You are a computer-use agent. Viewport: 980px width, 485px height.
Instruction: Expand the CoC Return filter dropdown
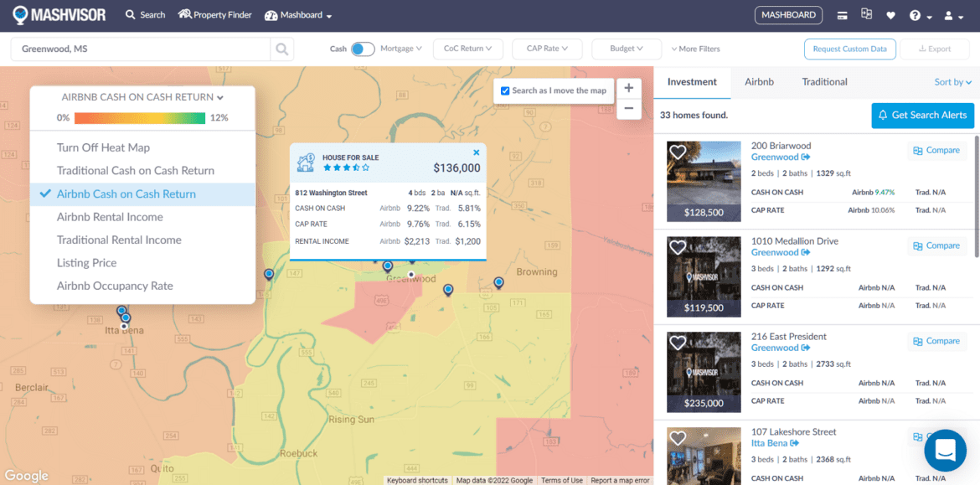[x=468, y=49]
